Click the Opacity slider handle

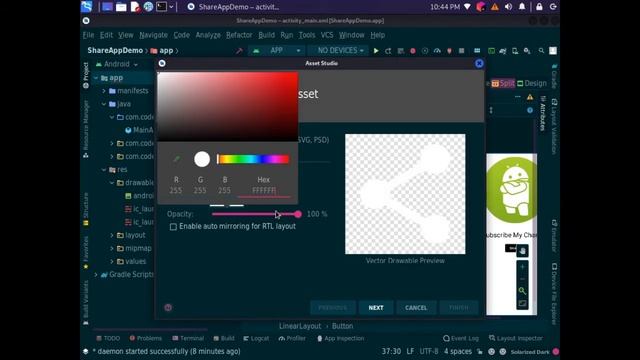(x=298, y=214)
